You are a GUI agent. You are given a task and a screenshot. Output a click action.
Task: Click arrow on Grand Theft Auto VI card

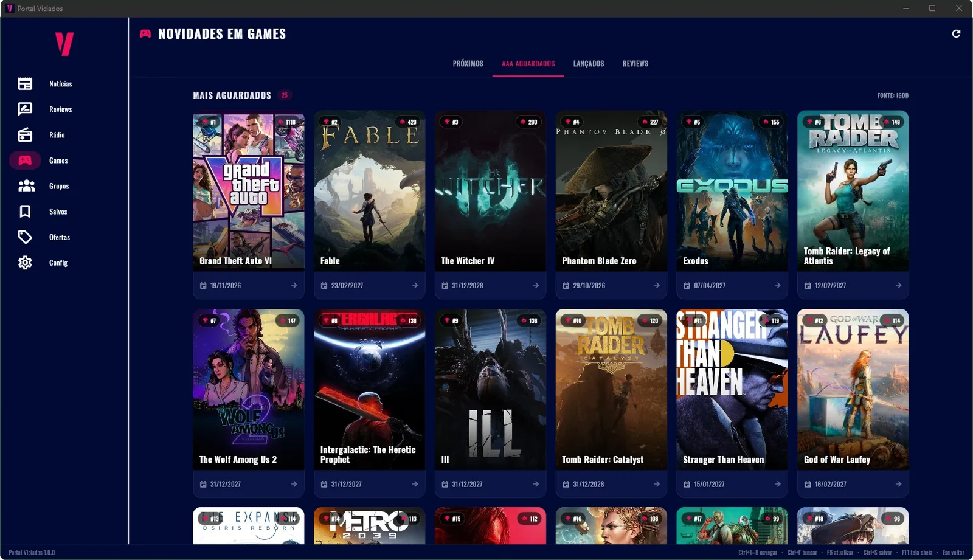click(x=294, y=285)
